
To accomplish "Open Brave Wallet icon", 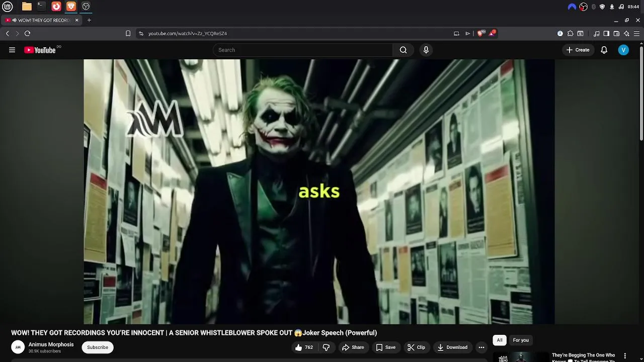I will [616, 34].
